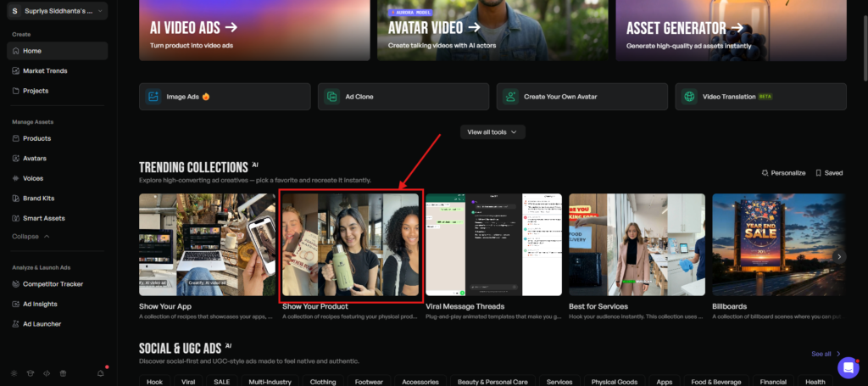Open the notifications bell

click(101, 372)
